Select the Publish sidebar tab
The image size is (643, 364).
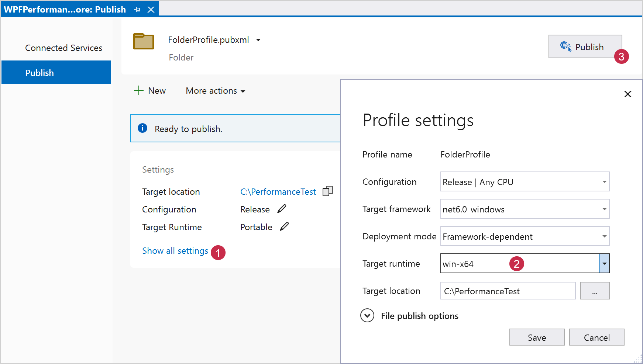pyautogui.click(x=56, y=73)
